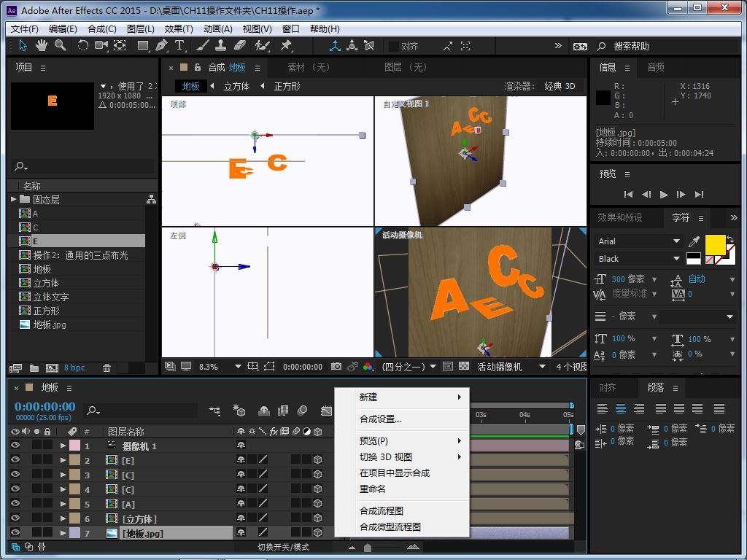Expand the 固态层 folder
Image resolution: width=747 pixels, height=560 pixels.
(x=13, y=199)
